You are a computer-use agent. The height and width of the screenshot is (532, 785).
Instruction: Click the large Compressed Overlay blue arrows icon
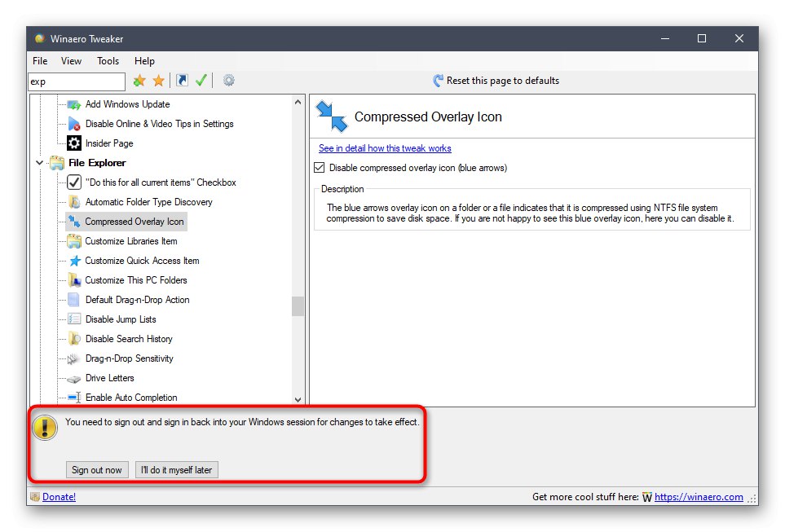pyautogui.click(x=332, y=117)
